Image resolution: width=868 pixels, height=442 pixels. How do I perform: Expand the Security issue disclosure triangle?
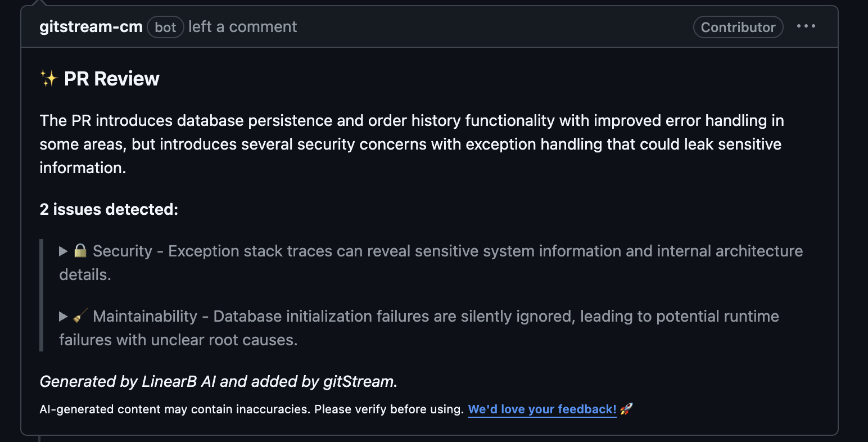coord(64,251)
